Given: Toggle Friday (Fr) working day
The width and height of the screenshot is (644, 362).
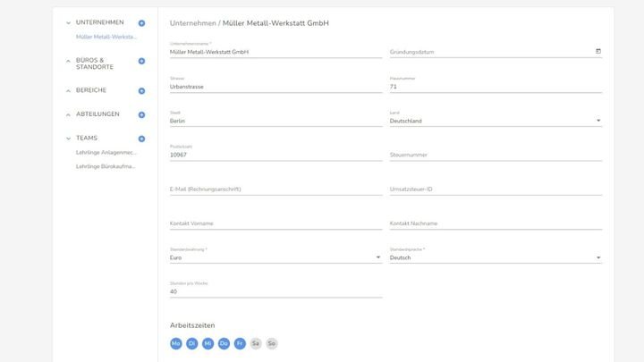Looking at the screenshot, I should click(240, 343).
